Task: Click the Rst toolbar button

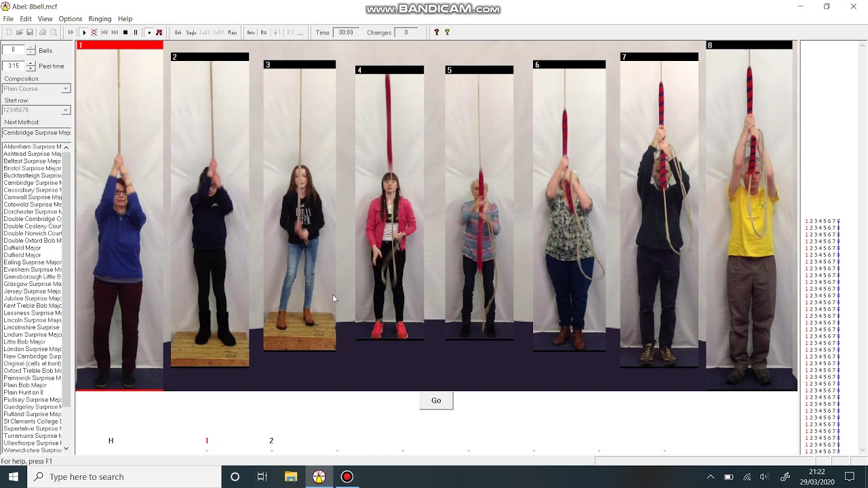Action: click(x=264, y=33)
